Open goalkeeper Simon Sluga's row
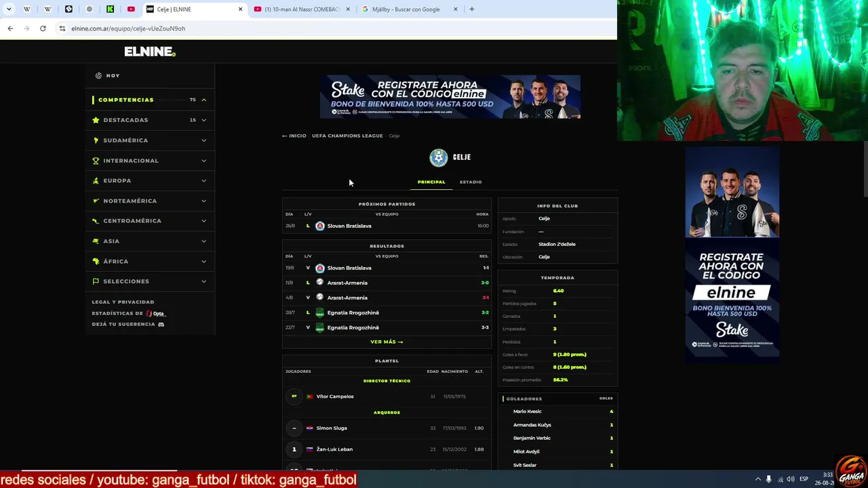The width and height of the screenshot is (868, 488). (387, 428)
